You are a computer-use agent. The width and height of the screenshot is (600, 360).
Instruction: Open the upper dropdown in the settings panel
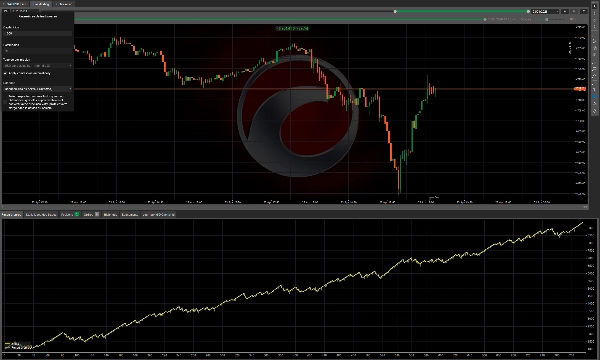(x=38, y=66)
